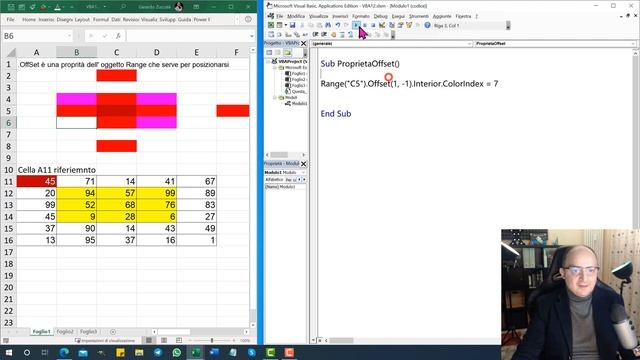Click Impostazioni di visualizzazione in status bar
This screenshot has width=640, height=360.
click(105, 340)
